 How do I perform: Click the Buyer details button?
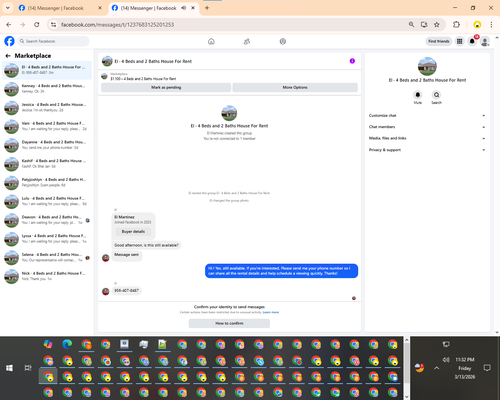(x=133, y=231)
